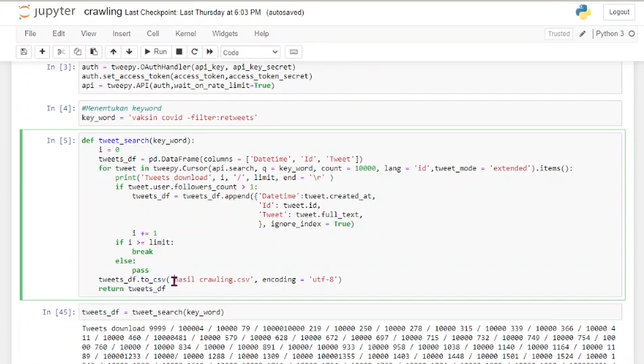Move the selected cell up with the arrow
This screenshot has width=644, height=364.
click(113, 52)
